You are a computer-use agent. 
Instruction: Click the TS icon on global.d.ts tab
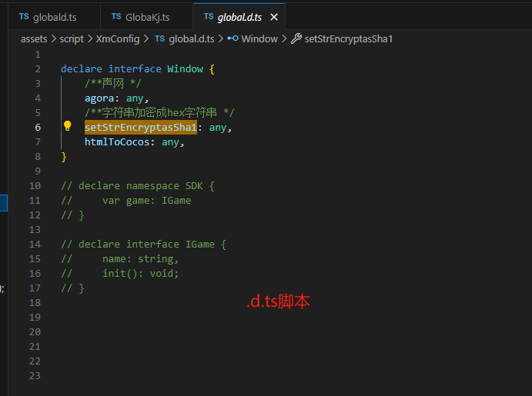pyautogui.click(x=209, y=17)
